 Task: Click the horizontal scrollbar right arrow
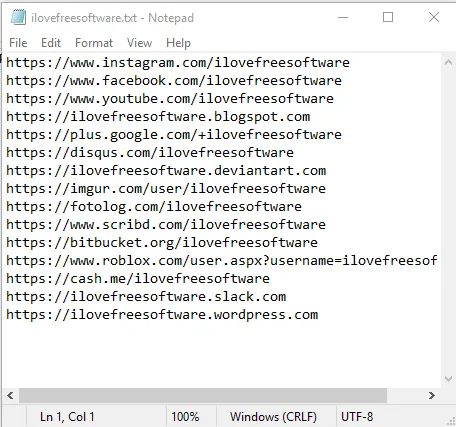click(x=432, y=396)
